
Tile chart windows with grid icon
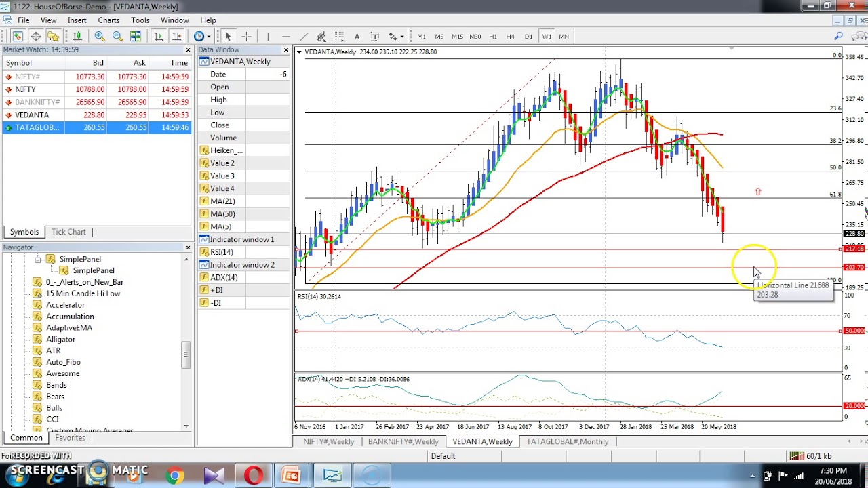click(136, 36)
